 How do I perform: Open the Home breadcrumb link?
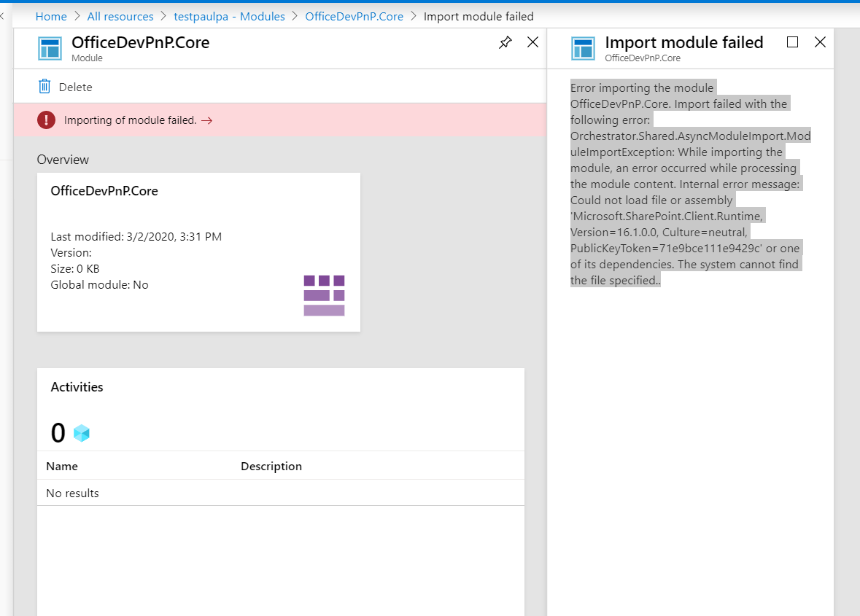click(x=51, y=16)
